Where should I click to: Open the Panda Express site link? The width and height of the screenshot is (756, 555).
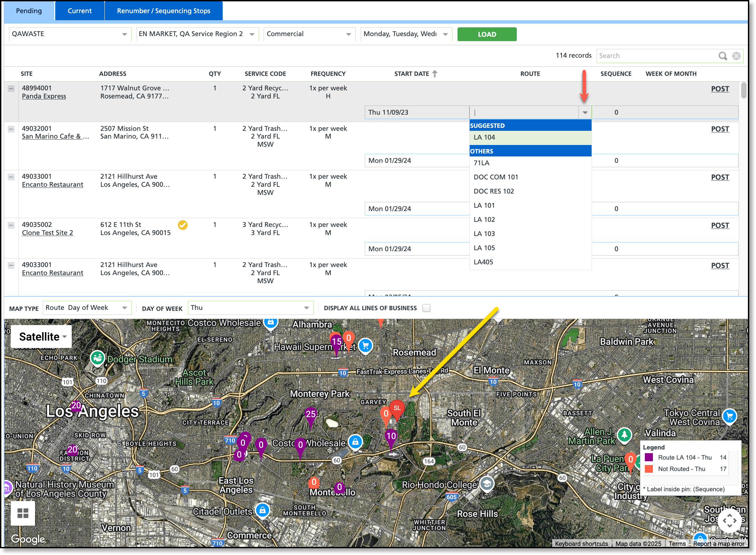coord(44,96)
